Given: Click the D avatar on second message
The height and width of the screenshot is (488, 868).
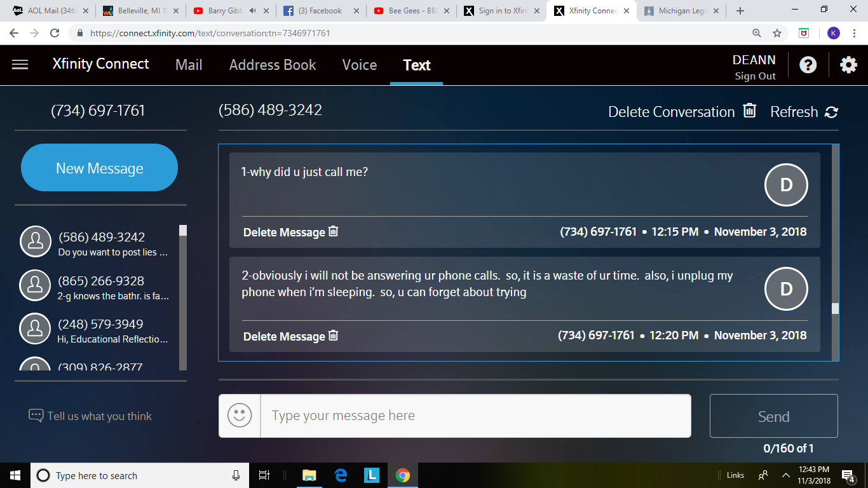Looking at the screenshot, I should pyautogui.click(x=786, y=288).
